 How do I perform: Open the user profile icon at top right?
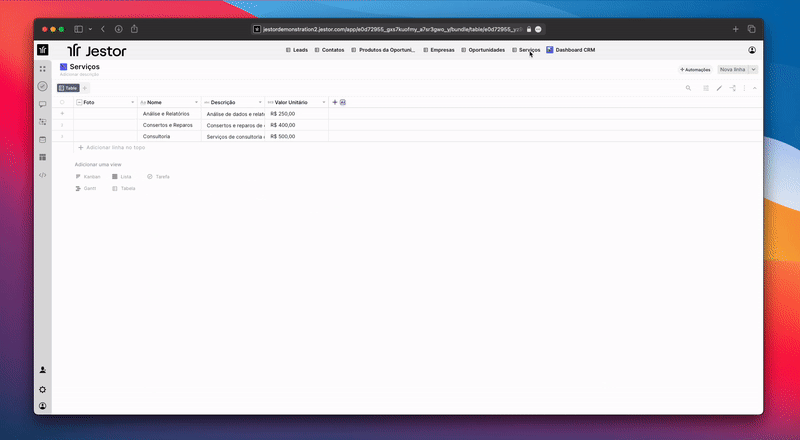click(752, 50)
